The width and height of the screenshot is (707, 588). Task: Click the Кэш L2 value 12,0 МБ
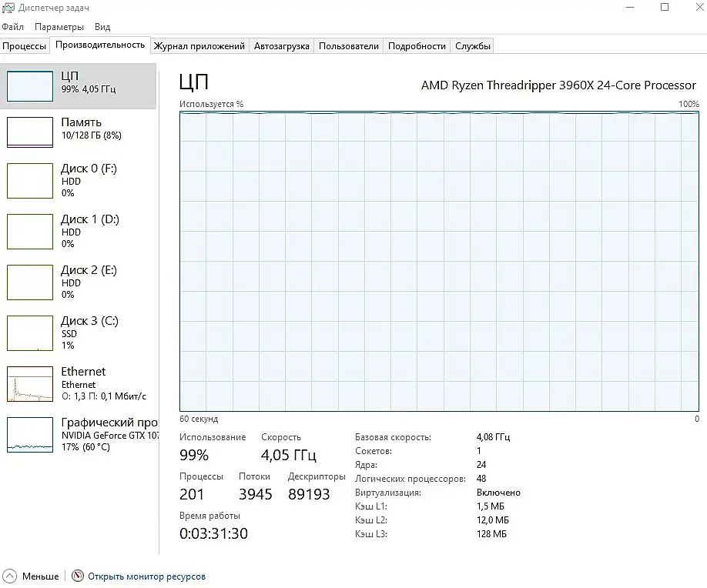(x=493, y=520)
